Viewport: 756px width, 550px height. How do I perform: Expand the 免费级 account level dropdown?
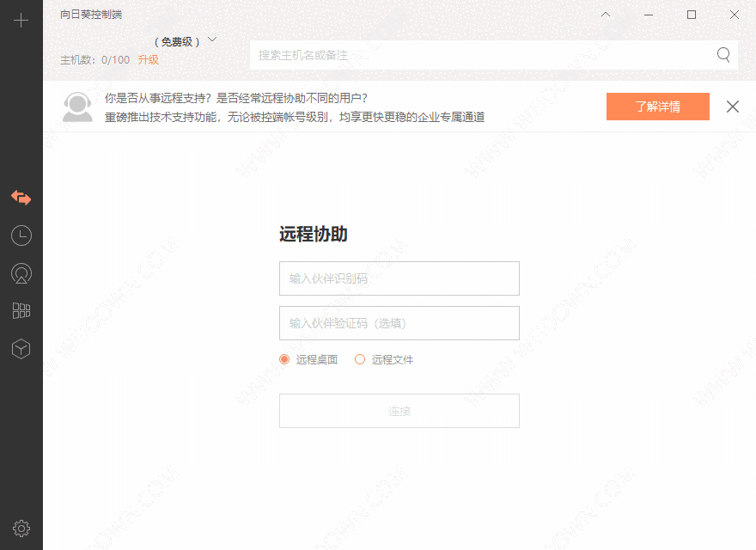186,40
